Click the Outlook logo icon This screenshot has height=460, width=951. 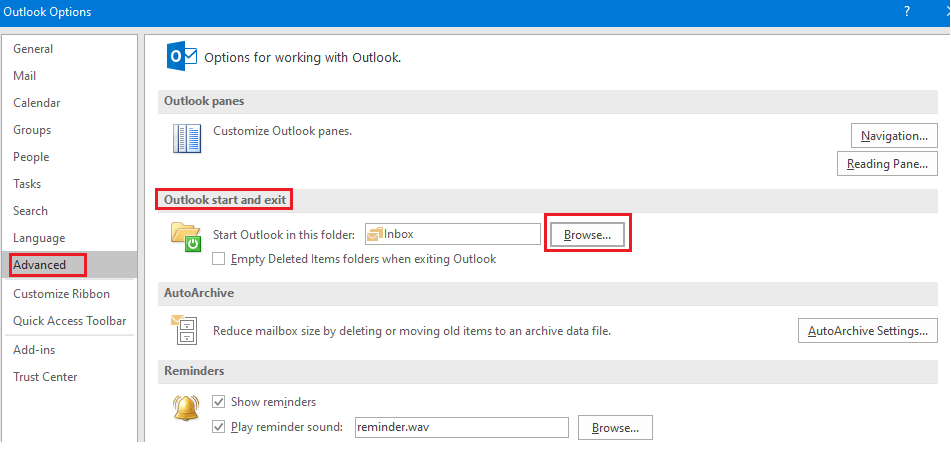tap(182, 57)
